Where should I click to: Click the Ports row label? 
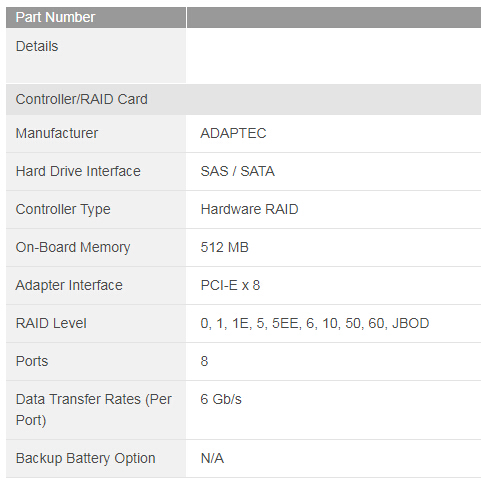(x=32, y=361)
